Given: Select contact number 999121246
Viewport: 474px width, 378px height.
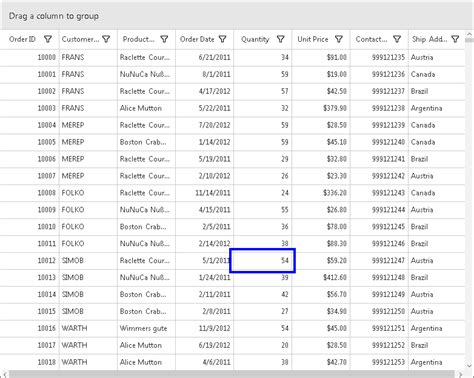Looking at the screenshot, I should [379, 244].
